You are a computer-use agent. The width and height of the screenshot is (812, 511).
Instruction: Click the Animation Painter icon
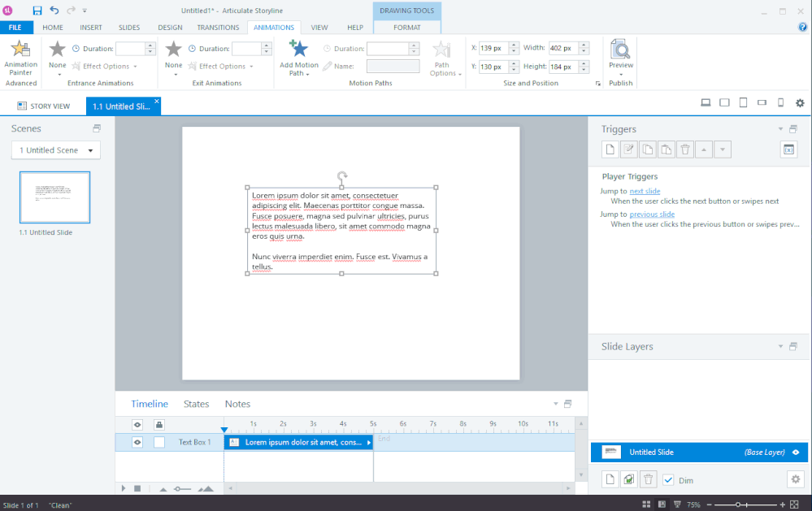[x=20, y=50]
